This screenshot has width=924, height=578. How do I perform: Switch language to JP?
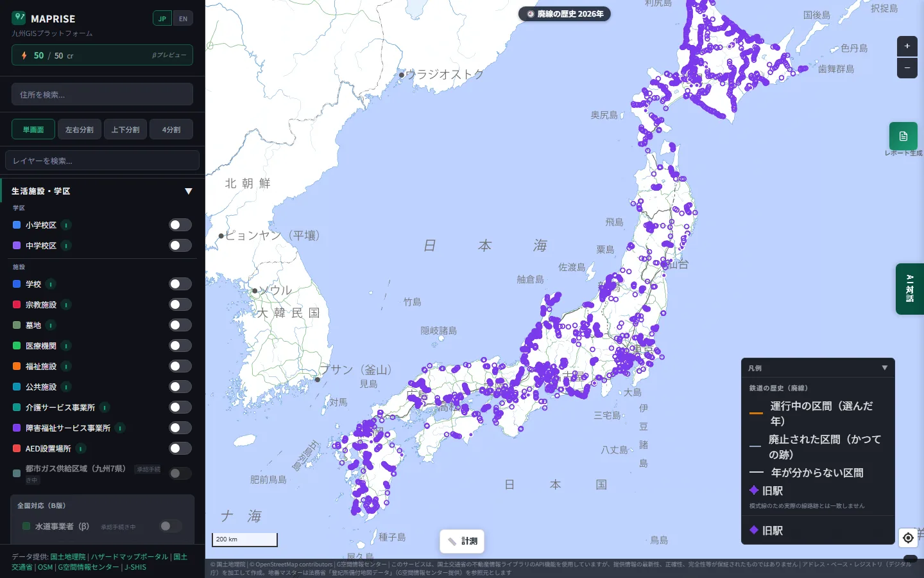[162, 19]
